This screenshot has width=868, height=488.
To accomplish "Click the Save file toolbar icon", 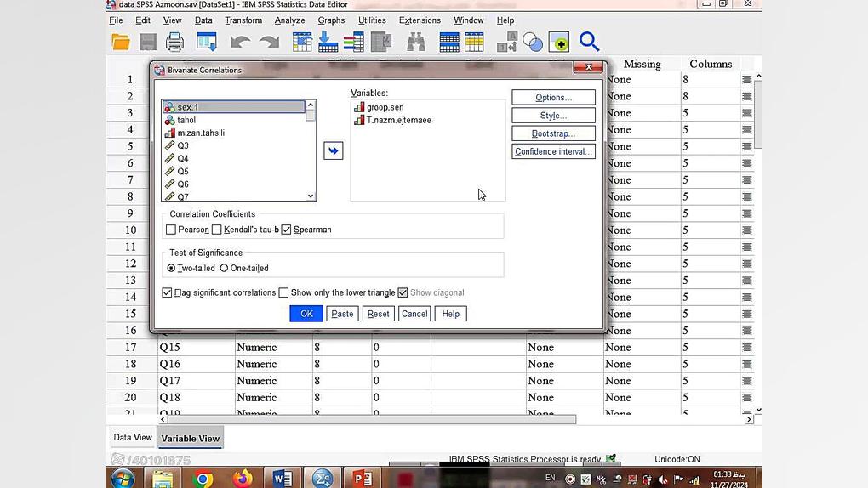I will click(148, 42).
